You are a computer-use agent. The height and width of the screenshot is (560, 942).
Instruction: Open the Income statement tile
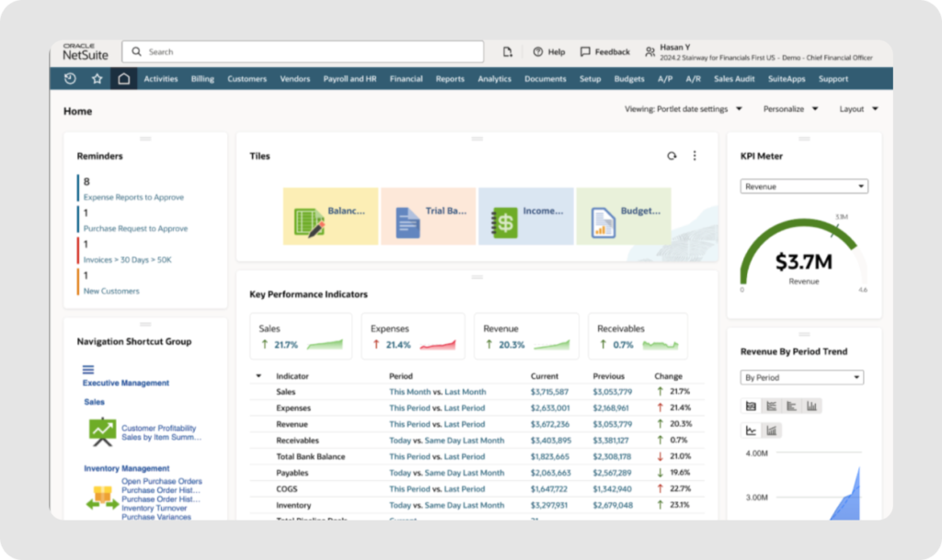(x=525, y=216)
